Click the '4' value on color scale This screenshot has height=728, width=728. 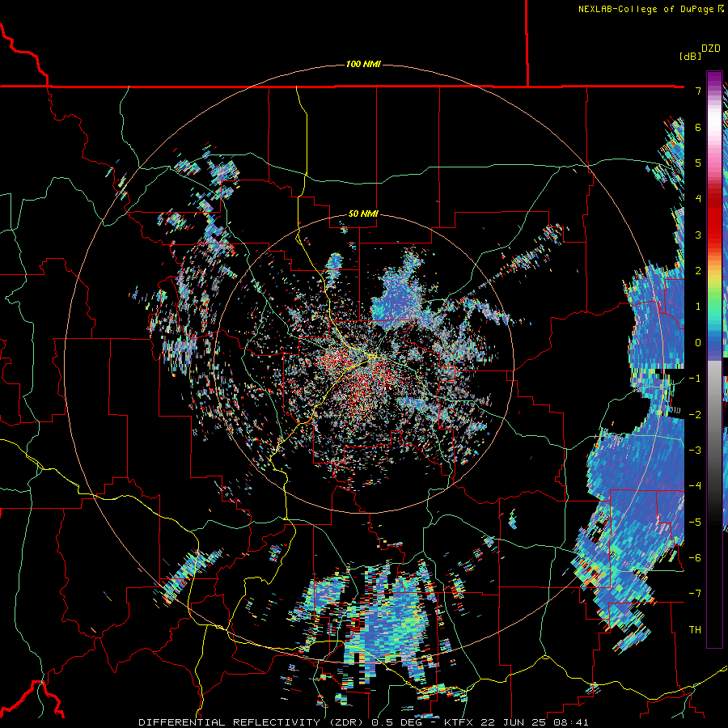(698, 199)
